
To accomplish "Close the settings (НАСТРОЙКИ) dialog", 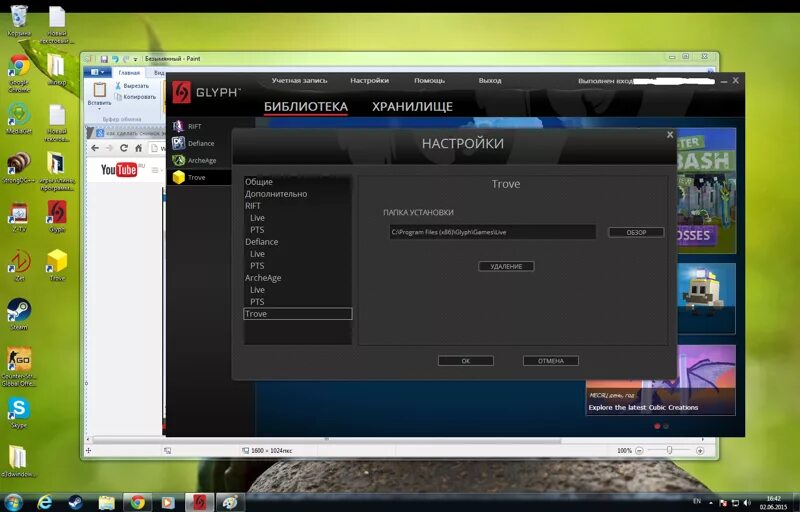I will 670,135.
